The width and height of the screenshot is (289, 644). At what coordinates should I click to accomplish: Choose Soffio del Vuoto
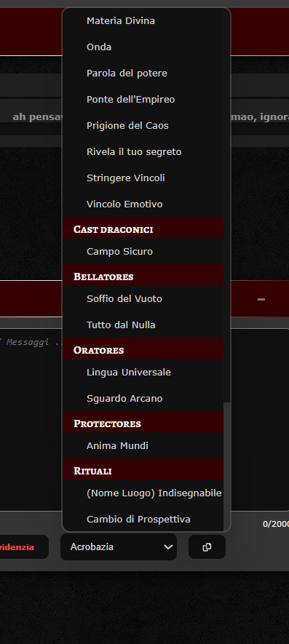coord(143,298)
